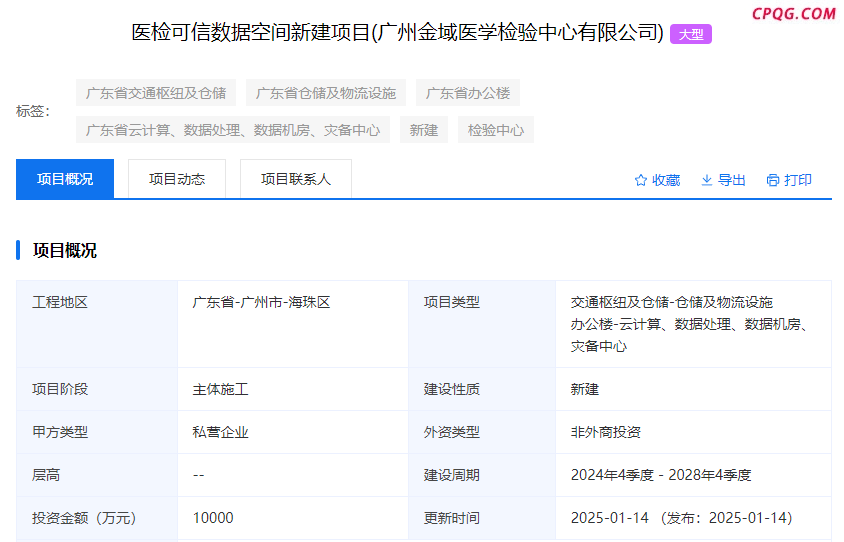Screen dimensions: 844x542
Task: Click the value 主体施工
Action: click(221, 389)
